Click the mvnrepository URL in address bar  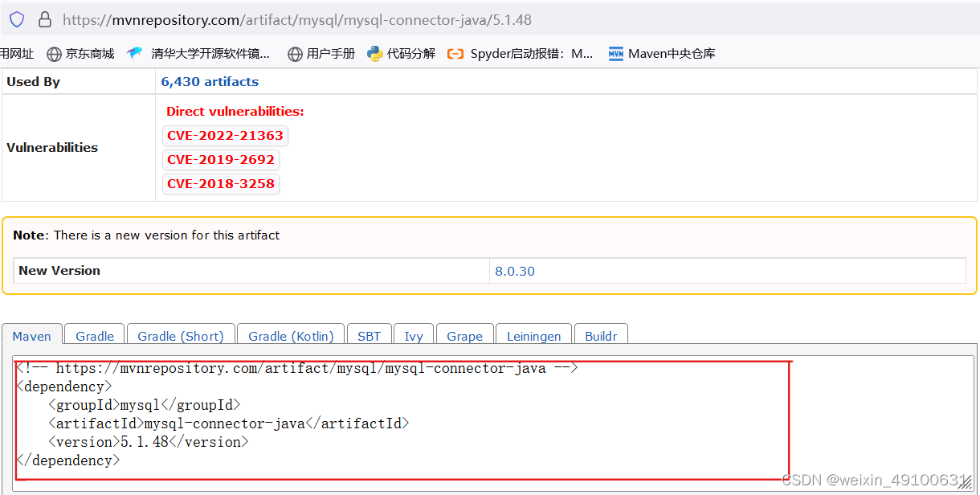click(297, 20)
